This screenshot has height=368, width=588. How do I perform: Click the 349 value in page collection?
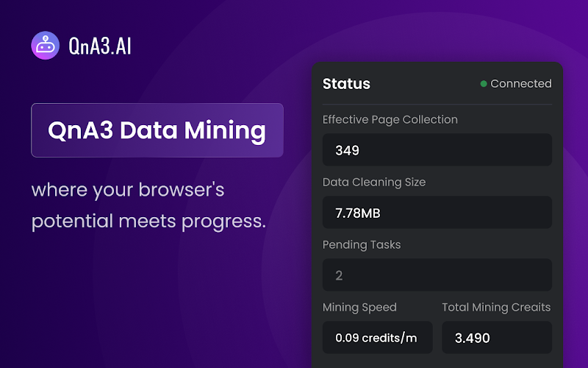(x=347, y=150)
